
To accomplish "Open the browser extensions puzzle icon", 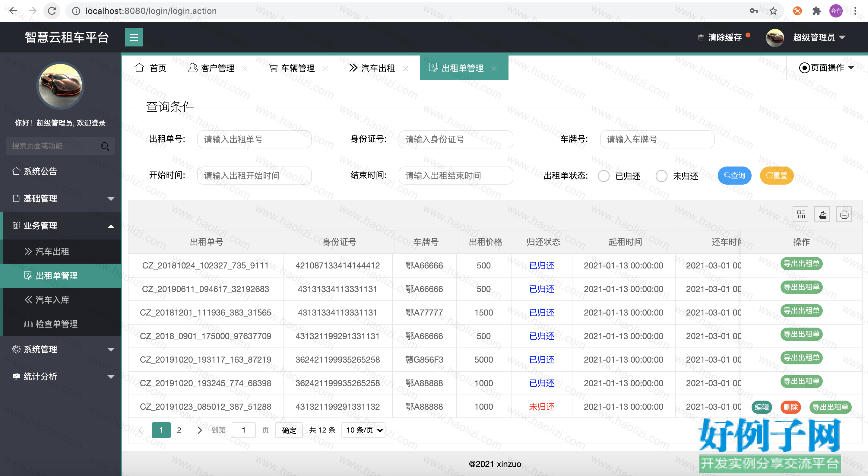I will (x=817, y=11).
